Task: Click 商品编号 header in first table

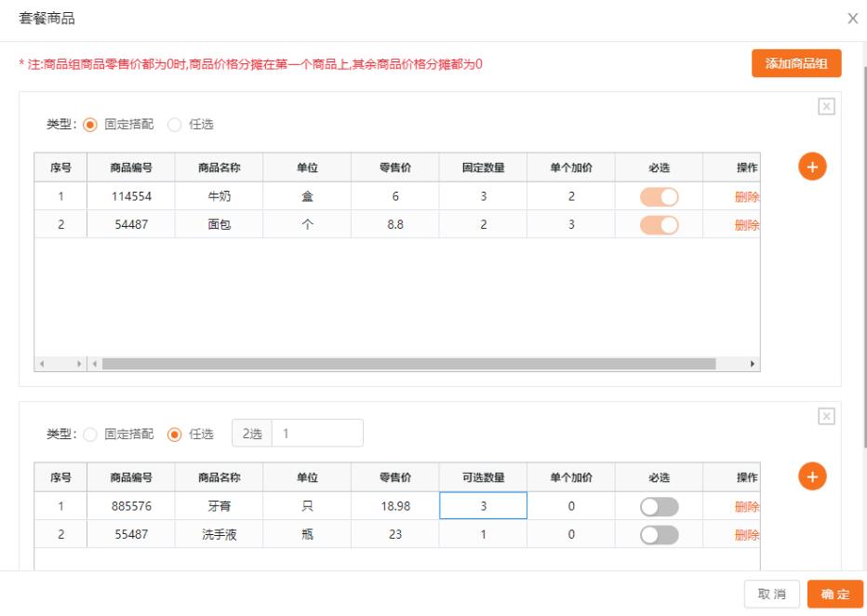Action: point(131,167)
